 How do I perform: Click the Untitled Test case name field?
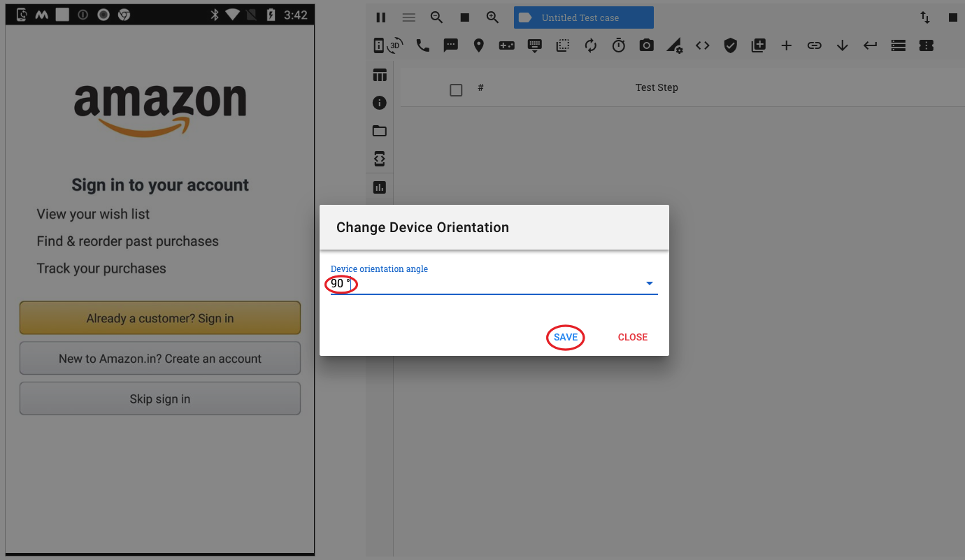click(x=584, y=17)
